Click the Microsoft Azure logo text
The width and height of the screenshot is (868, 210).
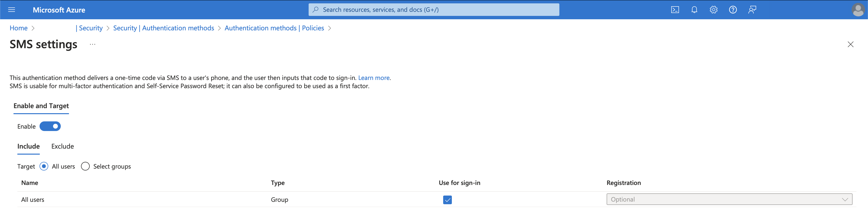click(59, 10)
